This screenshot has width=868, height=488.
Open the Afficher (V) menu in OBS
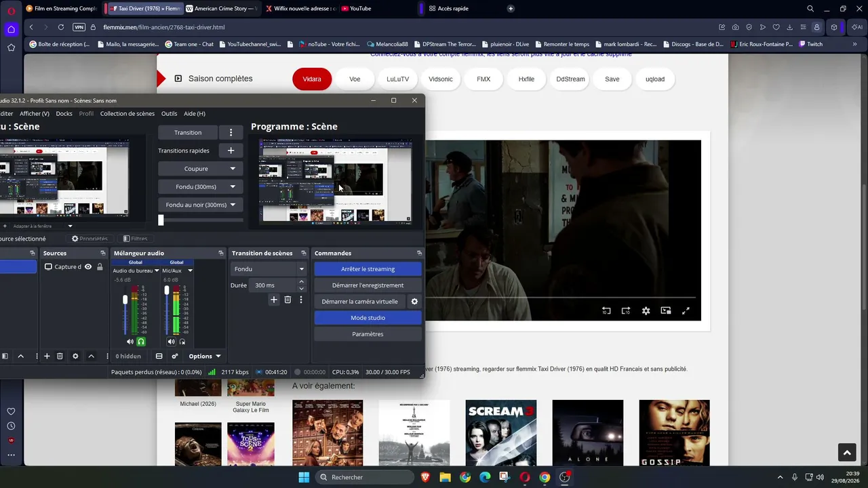tap(35, 114)
